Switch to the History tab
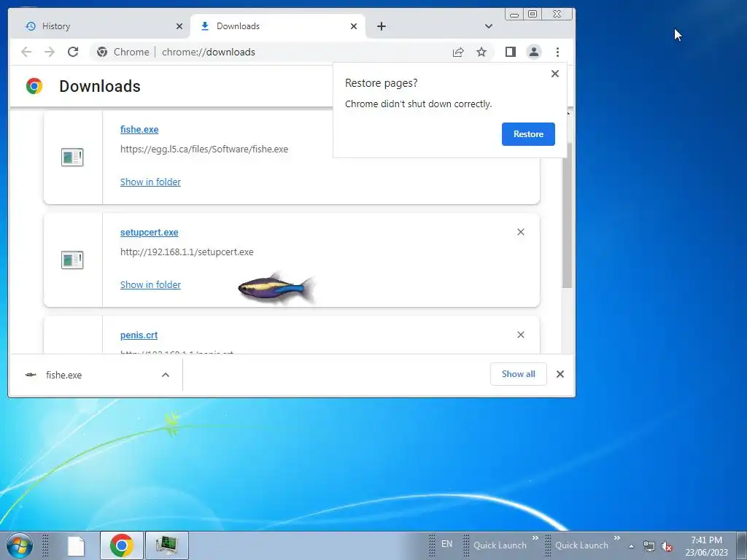Viewport: 747px width, 560px height. click(x=100, y=26)
